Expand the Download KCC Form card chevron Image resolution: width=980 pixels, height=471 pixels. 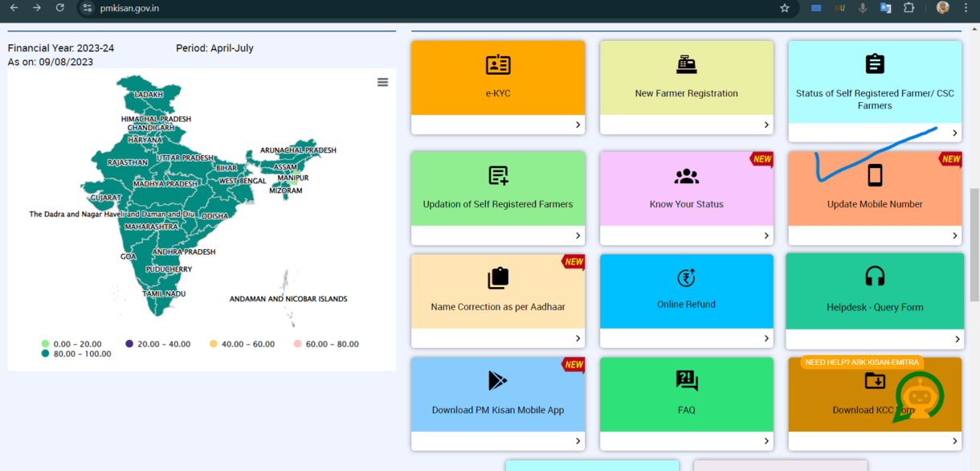(955, 441)
